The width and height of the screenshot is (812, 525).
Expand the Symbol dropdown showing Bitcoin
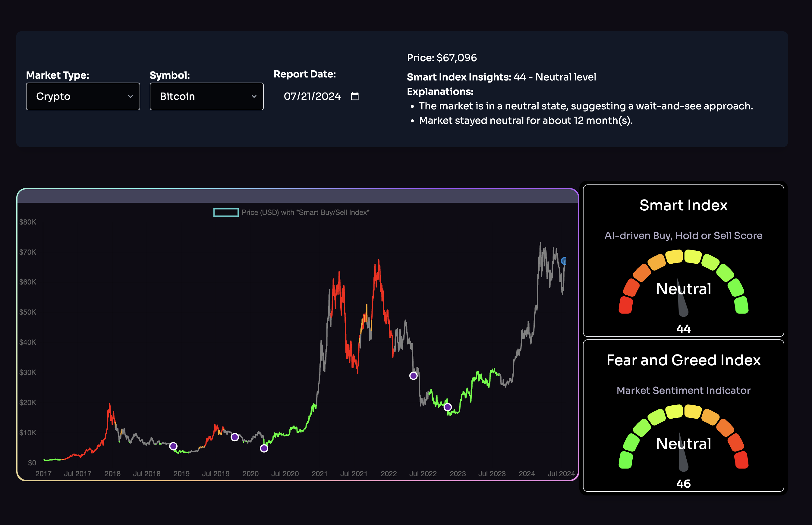206,96
